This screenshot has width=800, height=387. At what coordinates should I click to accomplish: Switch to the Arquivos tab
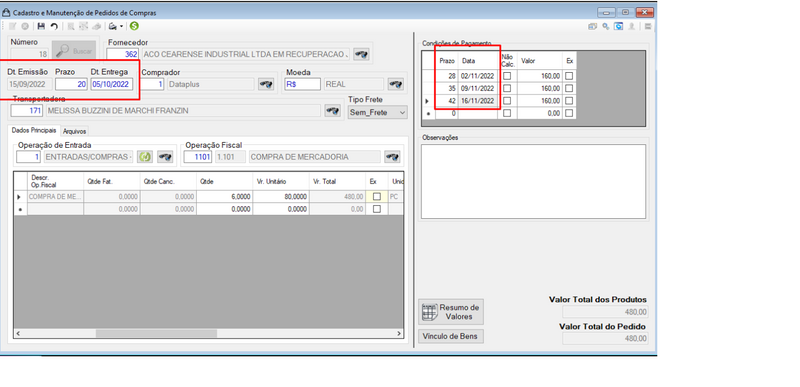(74, 131)
